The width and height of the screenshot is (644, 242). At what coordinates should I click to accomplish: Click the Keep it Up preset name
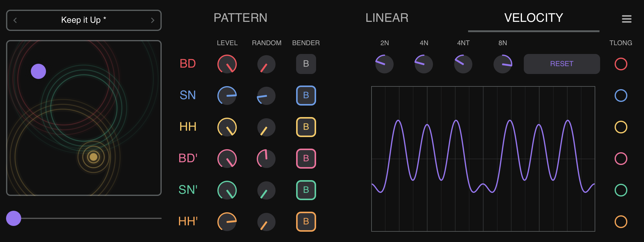coord(84,20)
